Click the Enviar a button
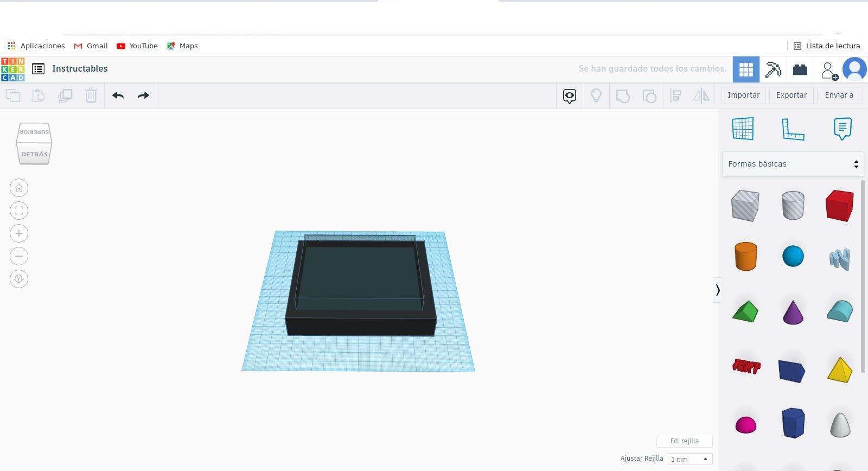This screenshot has width=868, height=471. click(839, 95)
